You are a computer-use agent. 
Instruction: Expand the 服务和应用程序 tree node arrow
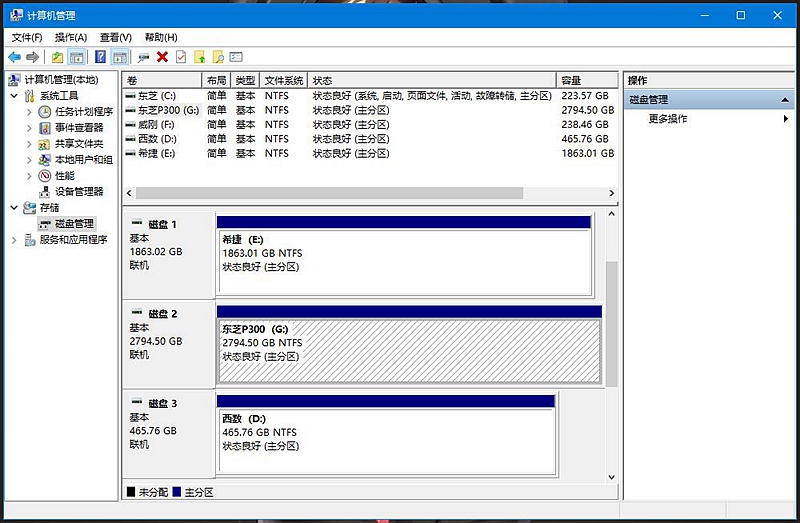14,240
